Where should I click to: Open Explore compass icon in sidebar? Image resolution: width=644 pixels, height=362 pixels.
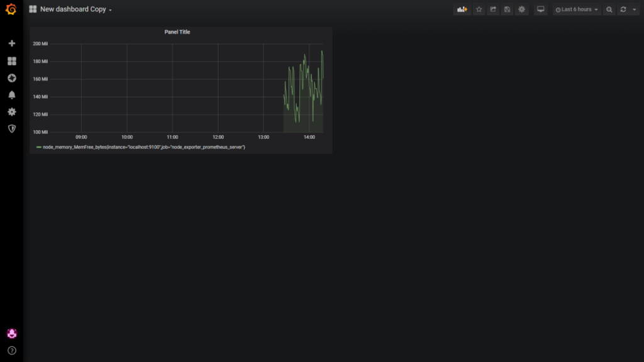[11, 78]
